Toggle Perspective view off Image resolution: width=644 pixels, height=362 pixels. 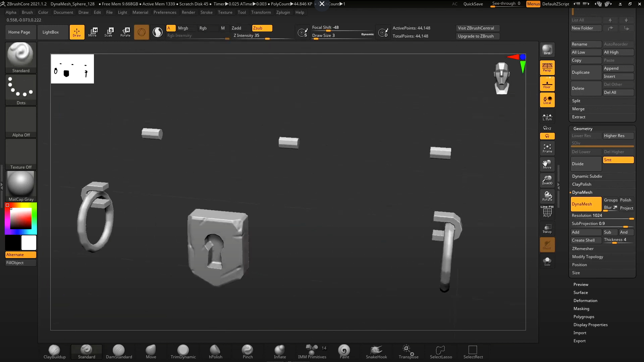coord(547,67)
